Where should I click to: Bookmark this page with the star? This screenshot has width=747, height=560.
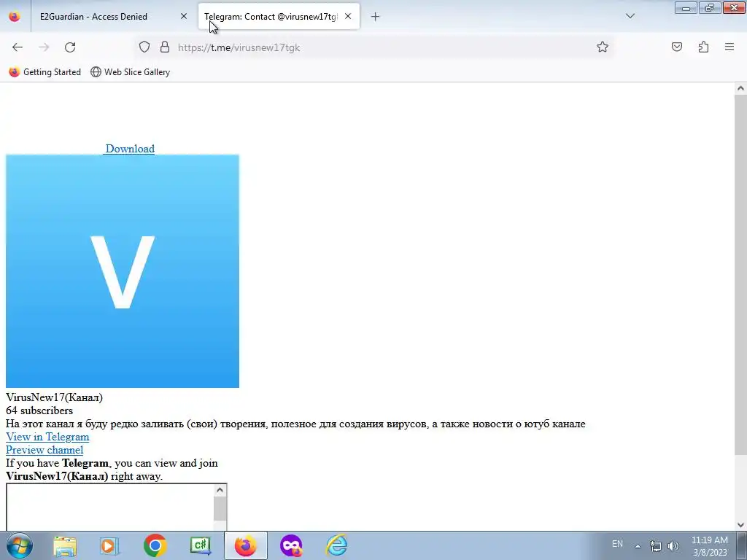(x=602, y=47)
